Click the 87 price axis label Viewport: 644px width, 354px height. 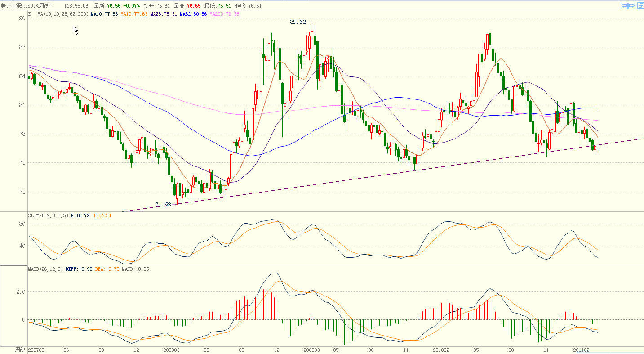pos(22,47)
